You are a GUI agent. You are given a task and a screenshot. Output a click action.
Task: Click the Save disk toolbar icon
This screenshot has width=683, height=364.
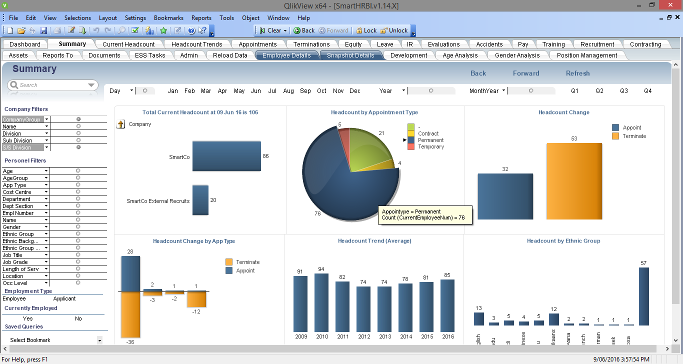[x=44, y=30]
